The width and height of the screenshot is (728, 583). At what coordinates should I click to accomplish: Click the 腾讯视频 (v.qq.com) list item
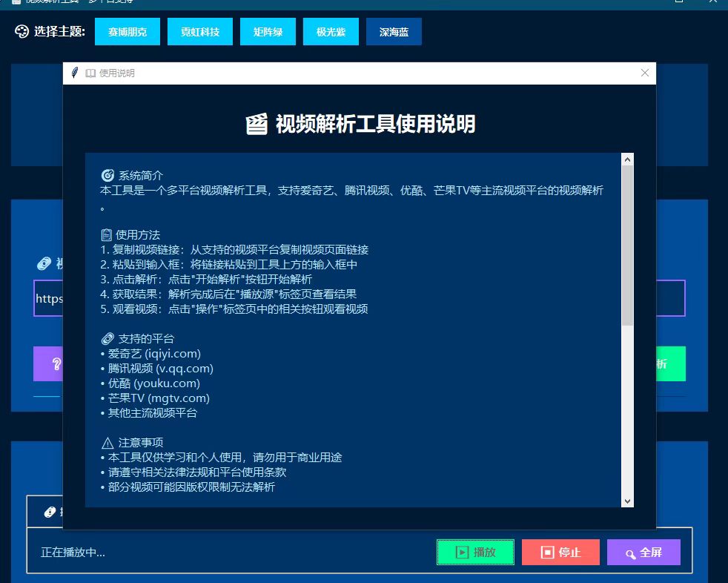coord(157,369)
